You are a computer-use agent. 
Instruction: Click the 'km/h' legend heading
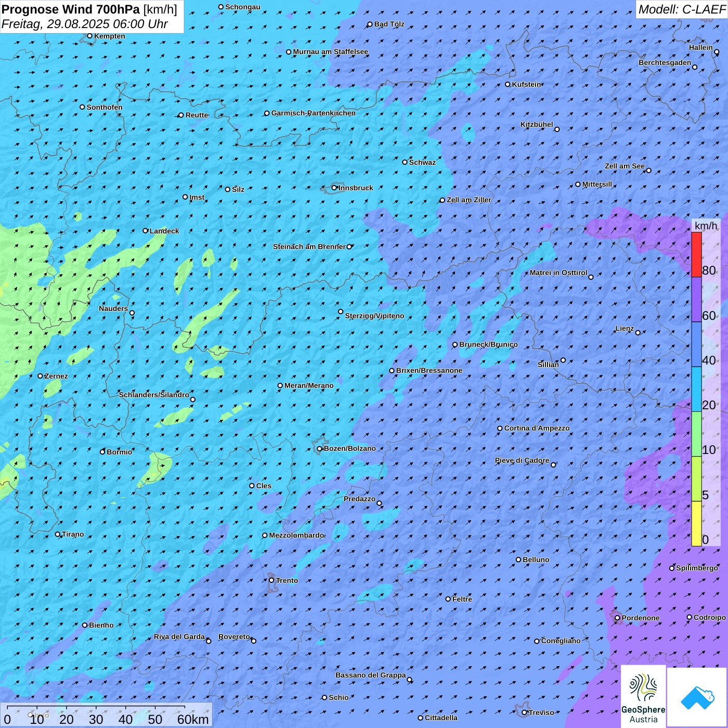click(x=706, y=226)
